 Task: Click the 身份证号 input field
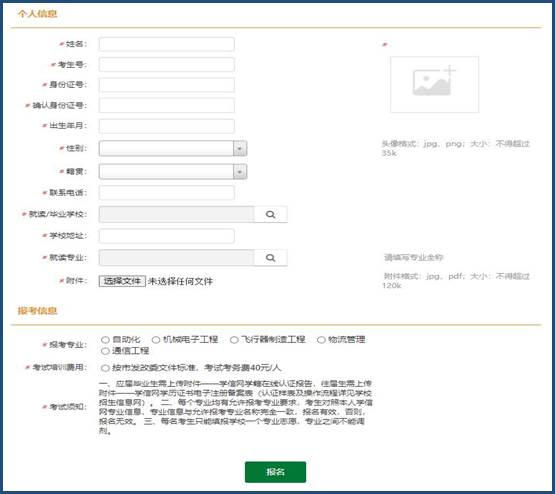pyautogui.click(x=167, y=85)
